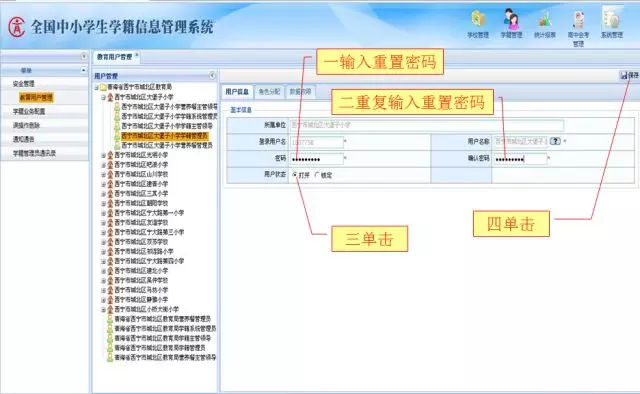Expand the 城北区小桥大街小学 node

103,309
